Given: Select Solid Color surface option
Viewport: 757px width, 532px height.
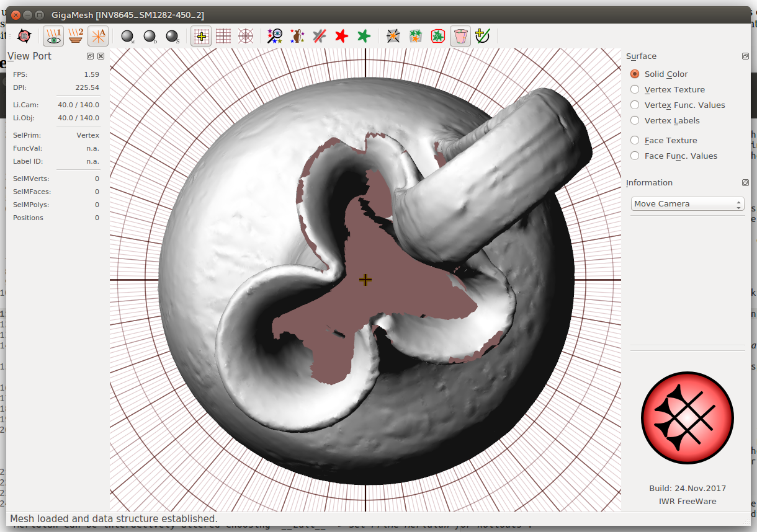Looking at the screenshot, I should (659, 74).
